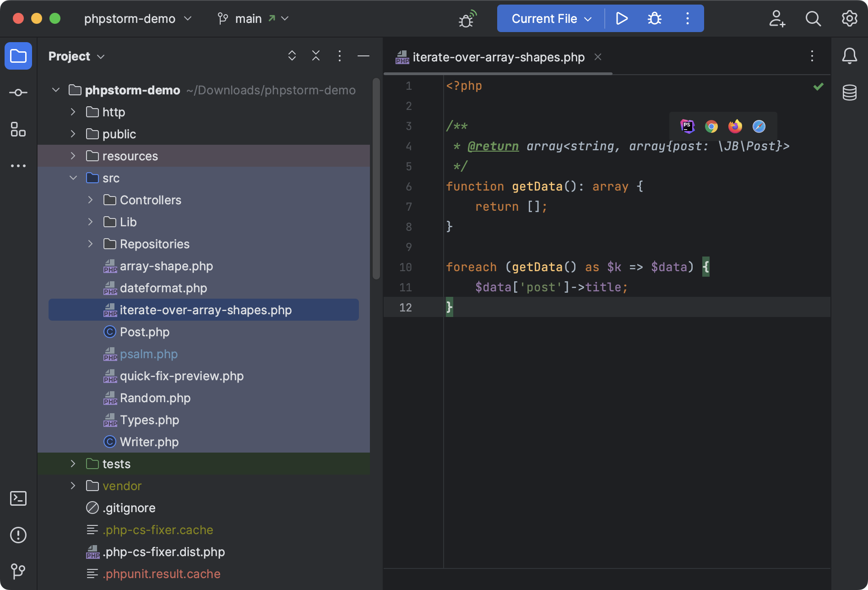Click the inspections checkmark widget
868x590 pixels.
[x=819, y=86]
